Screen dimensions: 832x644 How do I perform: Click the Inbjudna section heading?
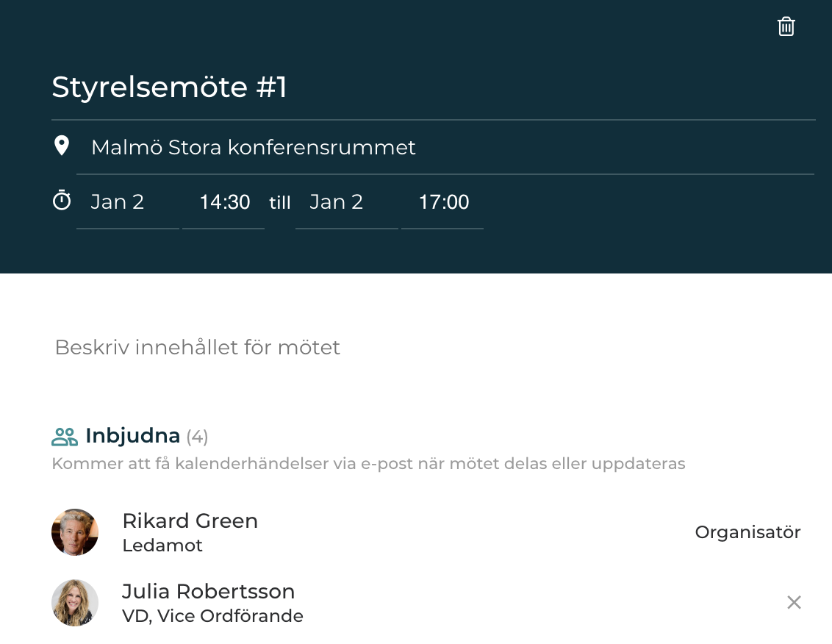click(x=132, y=436)
